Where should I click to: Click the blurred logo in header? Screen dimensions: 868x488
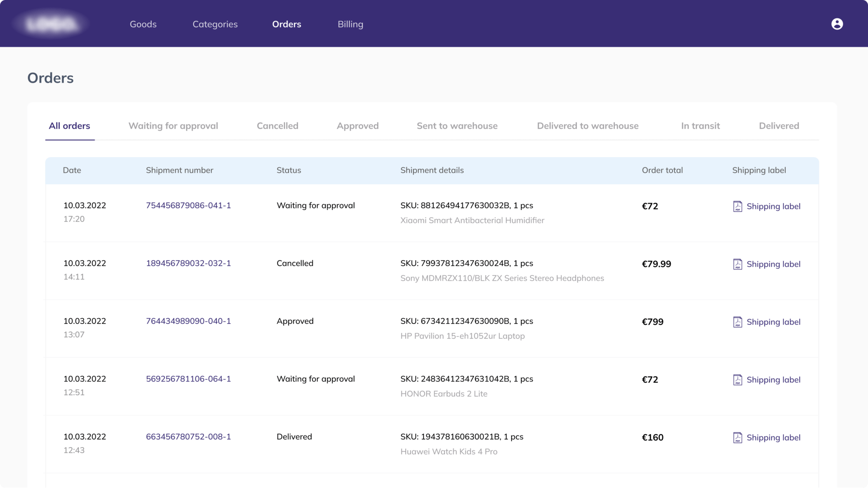51,24
